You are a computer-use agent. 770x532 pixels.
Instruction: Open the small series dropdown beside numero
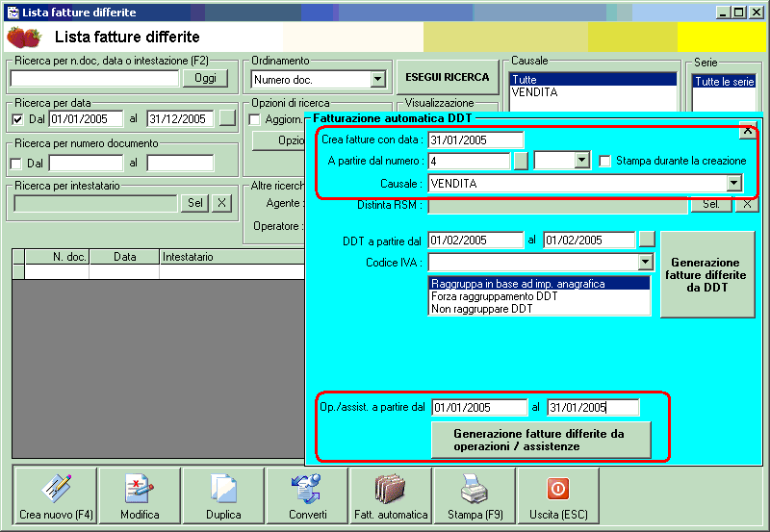[582, 161]
